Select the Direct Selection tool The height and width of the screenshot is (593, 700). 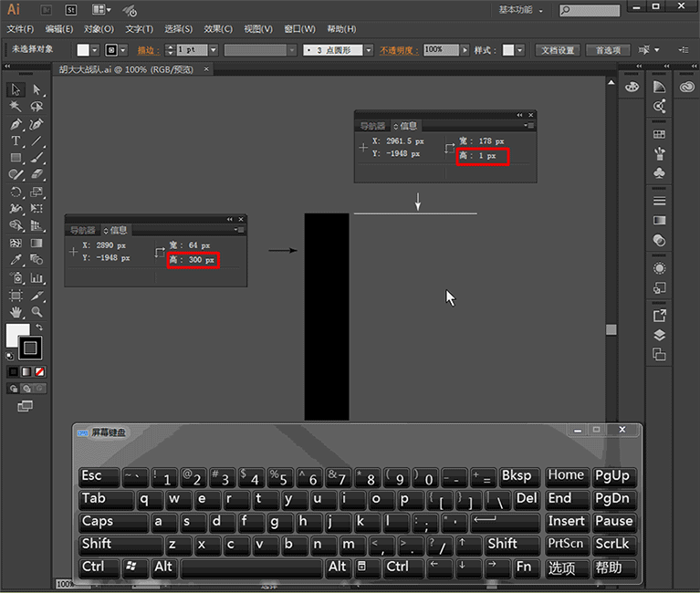[37, 89]
